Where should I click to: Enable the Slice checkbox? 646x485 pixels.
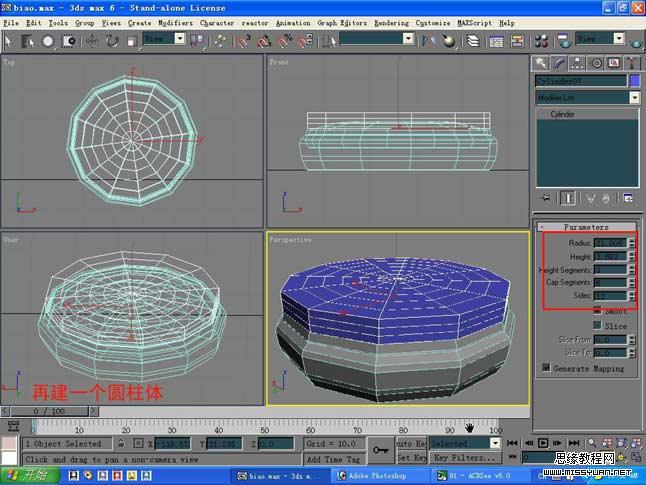click(597, 326)
